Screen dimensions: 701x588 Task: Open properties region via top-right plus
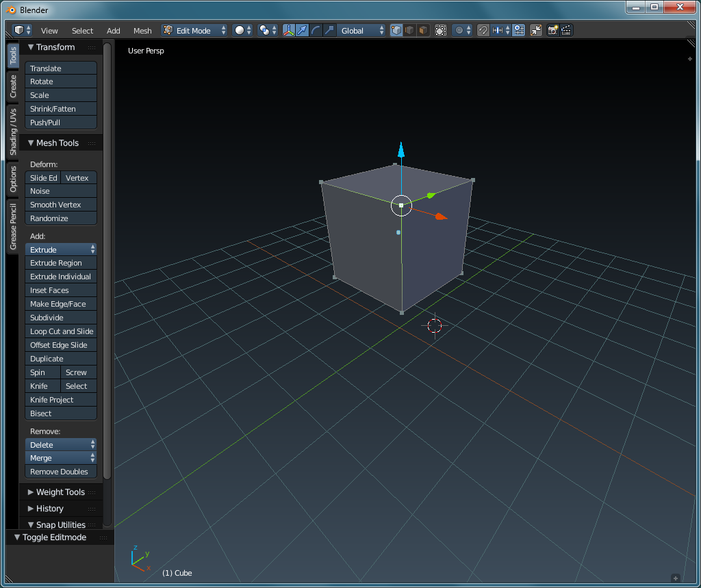point(690,59)
